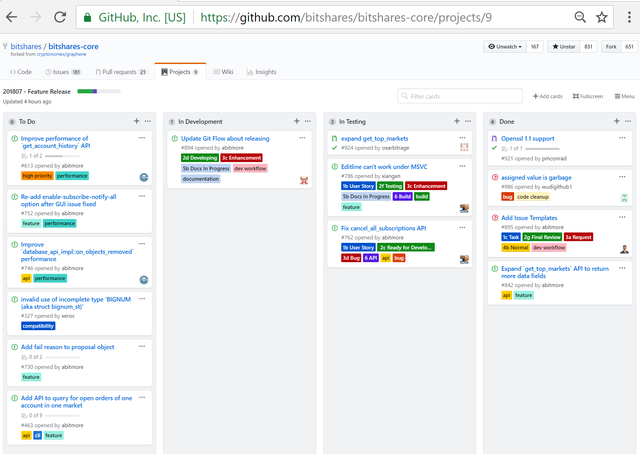Click the '2g Final Review' label

tap(542, 237)
